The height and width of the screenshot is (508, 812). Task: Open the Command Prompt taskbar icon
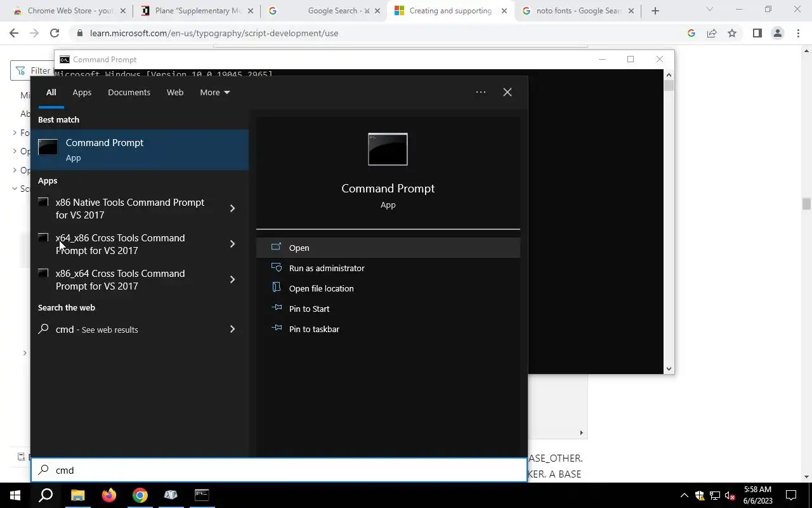click(202, 495)
